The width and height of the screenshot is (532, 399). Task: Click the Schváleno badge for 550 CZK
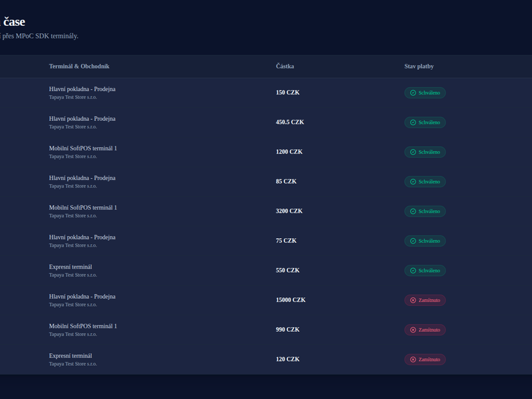pyautogui.click(x=425, y=271)
